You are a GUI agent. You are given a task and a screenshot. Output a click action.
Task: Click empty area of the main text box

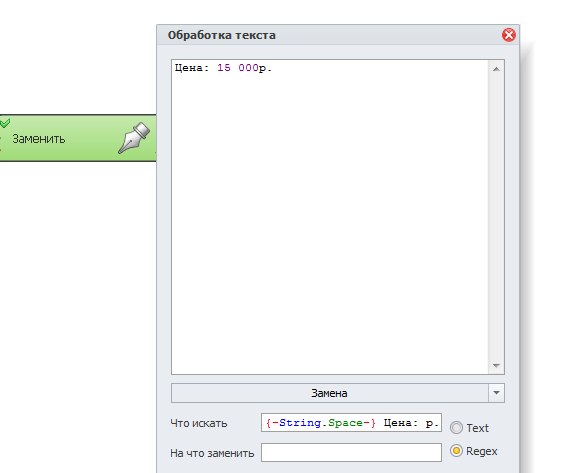pyautogui.click(x=329, y=225)
